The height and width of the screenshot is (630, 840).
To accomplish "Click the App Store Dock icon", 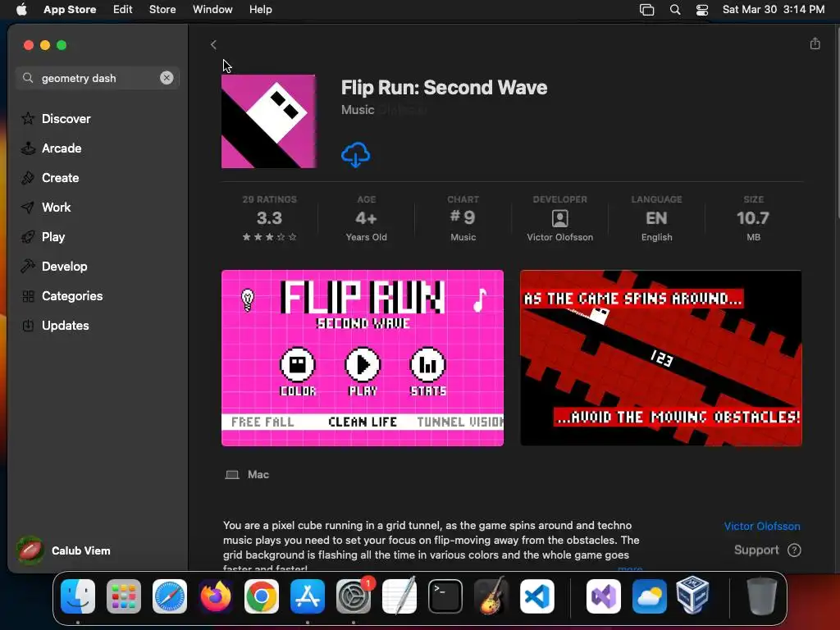I will coord(308,596).
